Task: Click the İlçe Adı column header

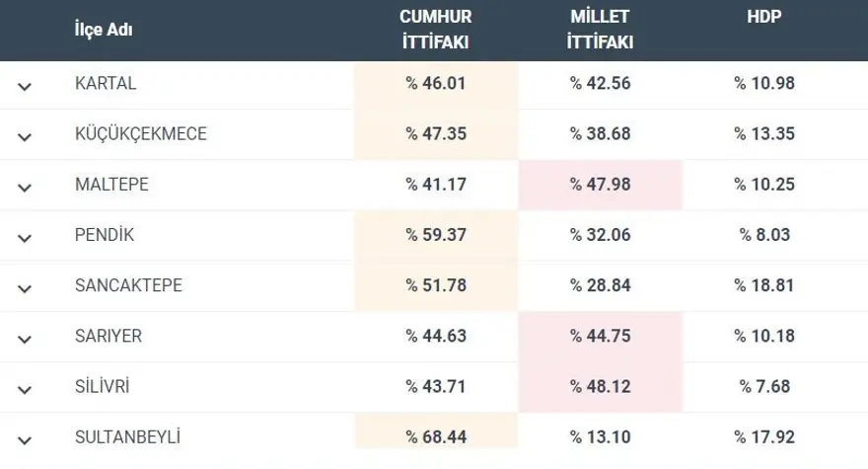Action: (104, 30)
